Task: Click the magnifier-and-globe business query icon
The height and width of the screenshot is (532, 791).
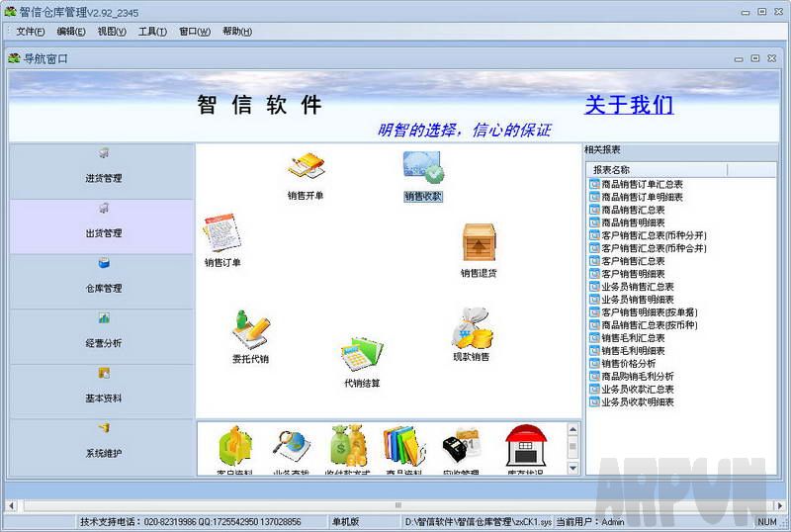Action: coord(291,447)
